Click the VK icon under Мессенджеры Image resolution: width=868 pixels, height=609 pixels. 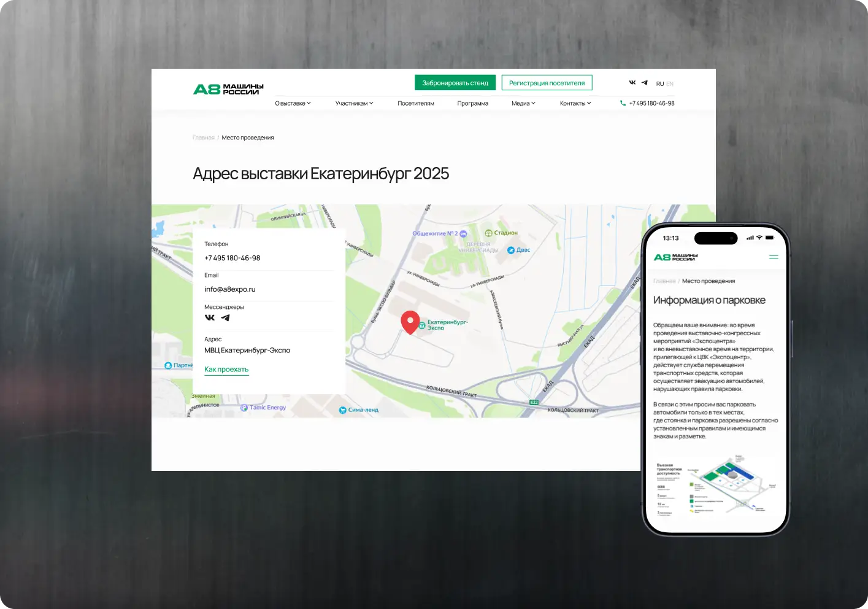pos(210,318)
